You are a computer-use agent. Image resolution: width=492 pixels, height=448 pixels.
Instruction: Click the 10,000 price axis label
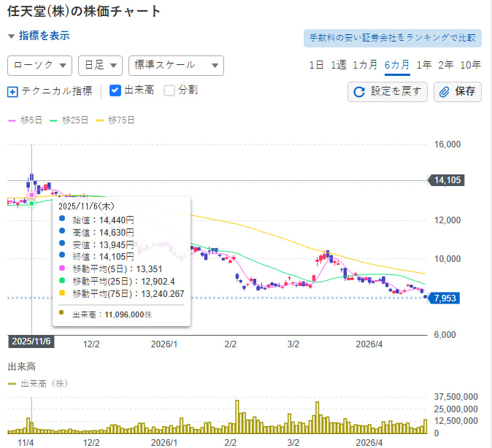447,259
